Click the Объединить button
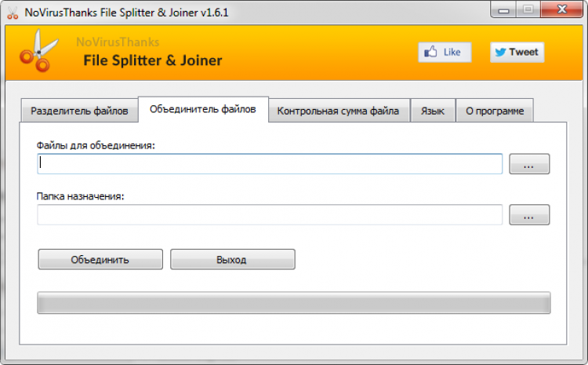The width and height of the screenshot is (588, 365). [100, 259]
